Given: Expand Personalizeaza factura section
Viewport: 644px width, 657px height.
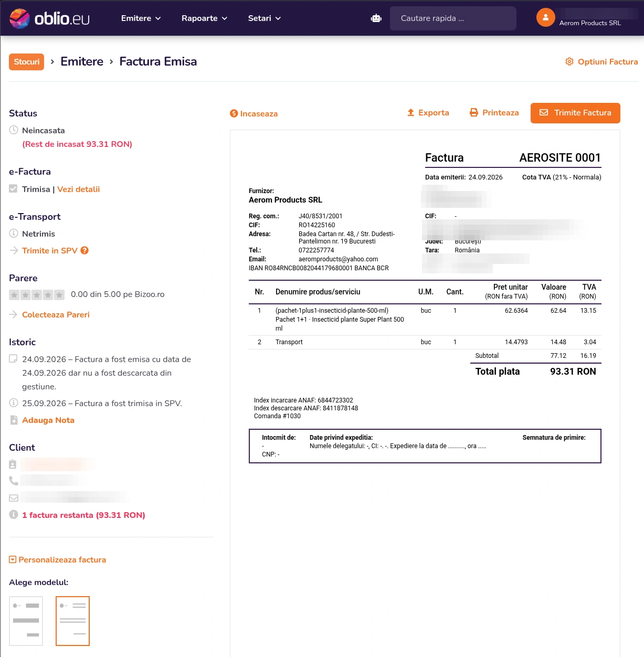Looking at the screenshot, I should coord(58,559).
